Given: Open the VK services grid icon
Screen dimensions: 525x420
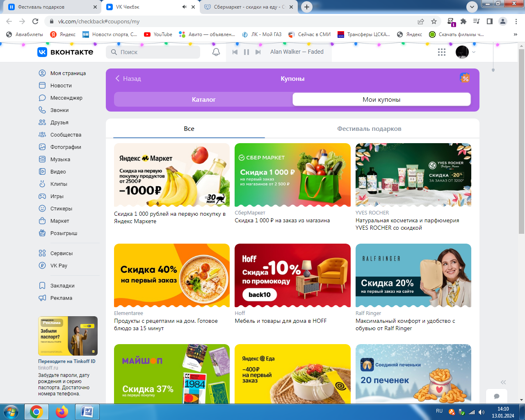Looking at the screenshot, I should pos(442,52).
